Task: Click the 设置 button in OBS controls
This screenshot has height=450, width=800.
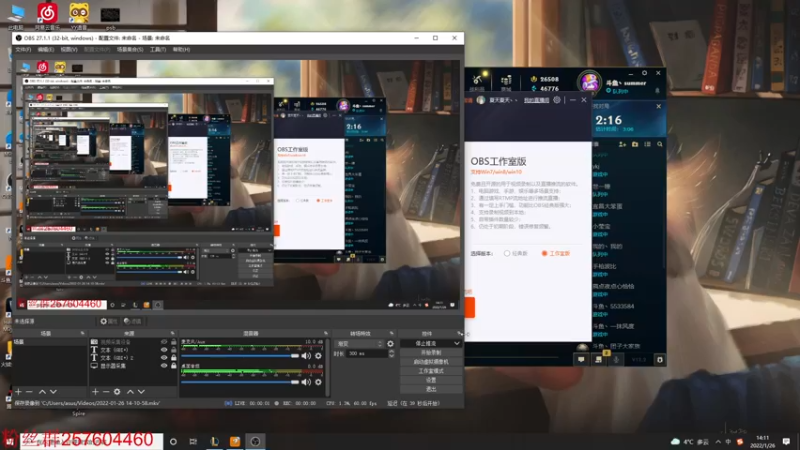Action: click(x=431, y=380)
